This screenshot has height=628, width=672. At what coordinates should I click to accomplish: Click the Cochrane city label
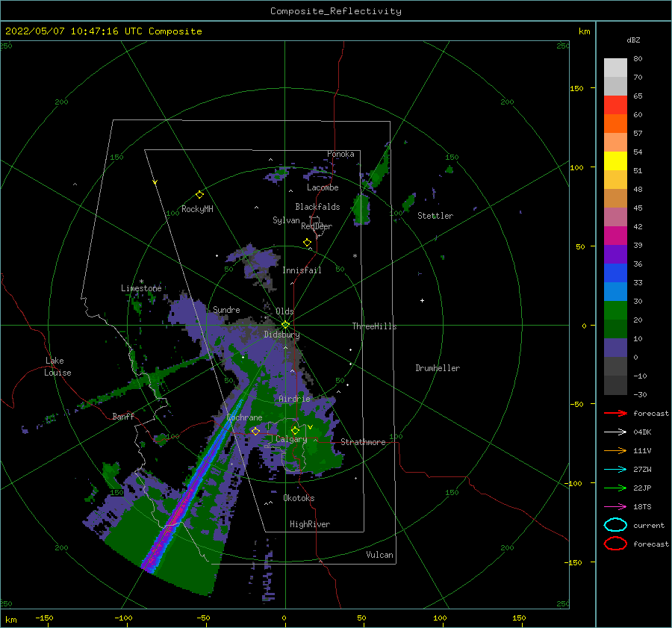click(x=244, y=417)
